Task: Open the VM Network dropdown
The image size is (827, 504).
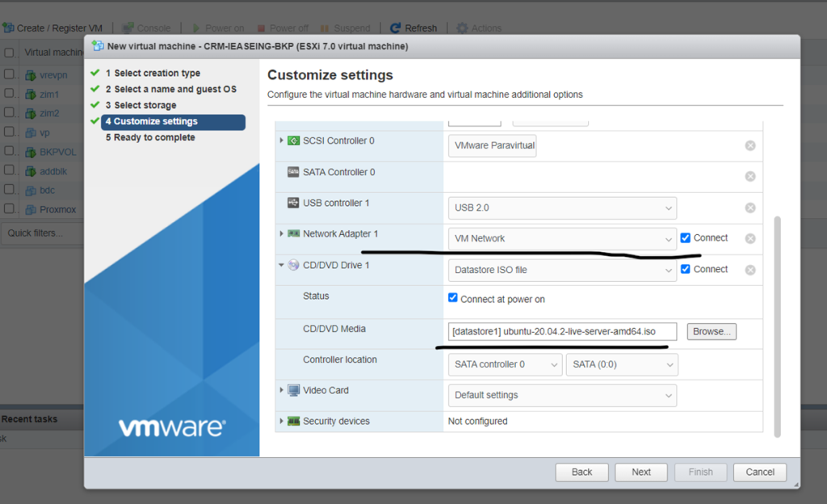Action: click(x=562, y=239)
